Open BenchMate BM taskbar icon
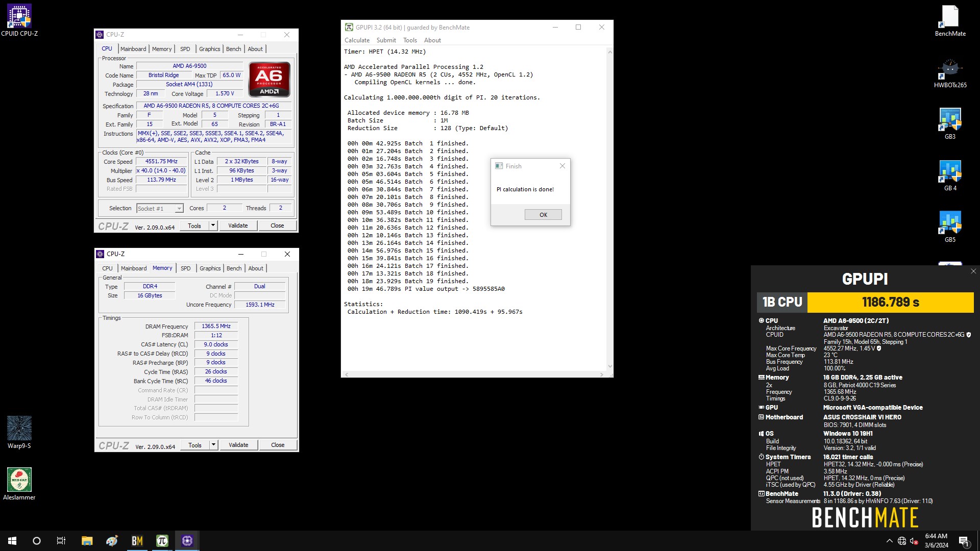Screen dimensions: 980x551 (137, 541)
